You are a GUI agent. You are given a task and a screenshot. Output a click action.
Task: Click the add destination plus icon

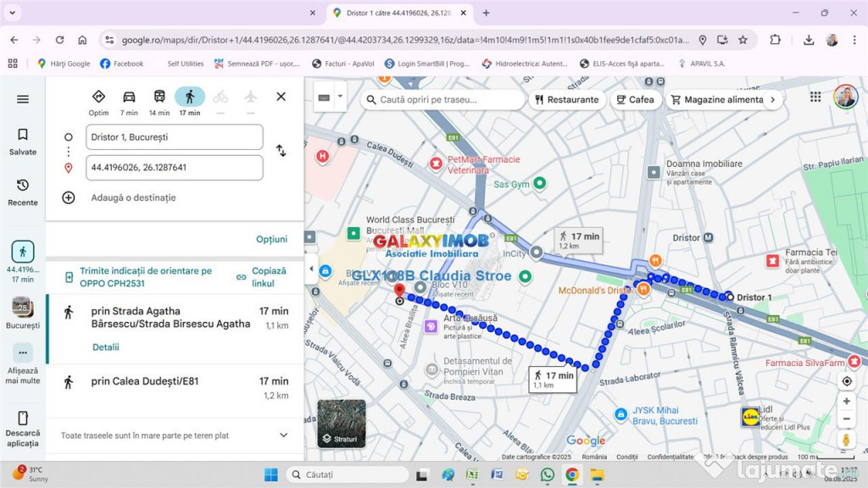coord(69,197)
